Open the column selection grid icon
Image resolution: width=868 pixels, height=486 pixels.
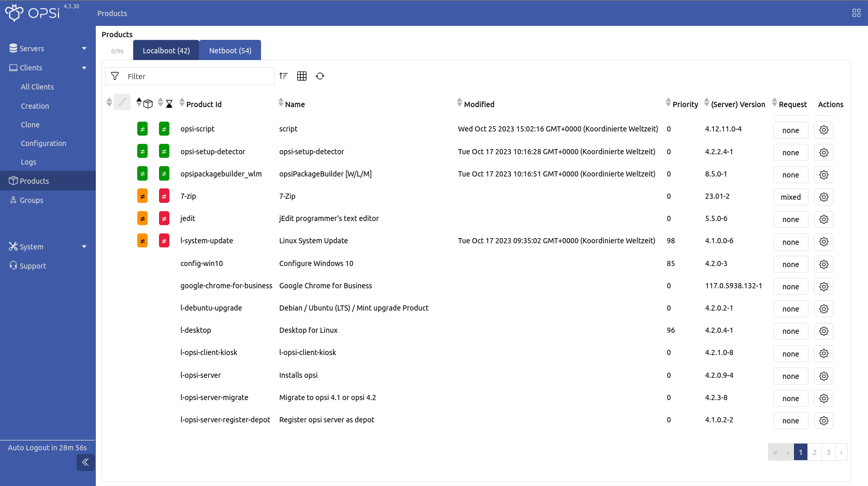(x=302, y=76)
